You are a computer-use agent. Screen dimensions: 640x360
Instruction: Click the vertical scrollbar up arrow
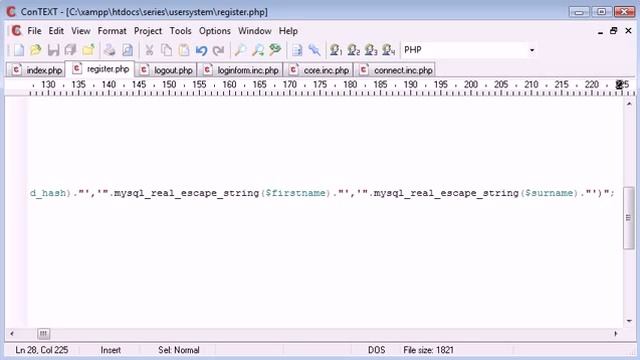pyautogui.click(x=629, y=104)
